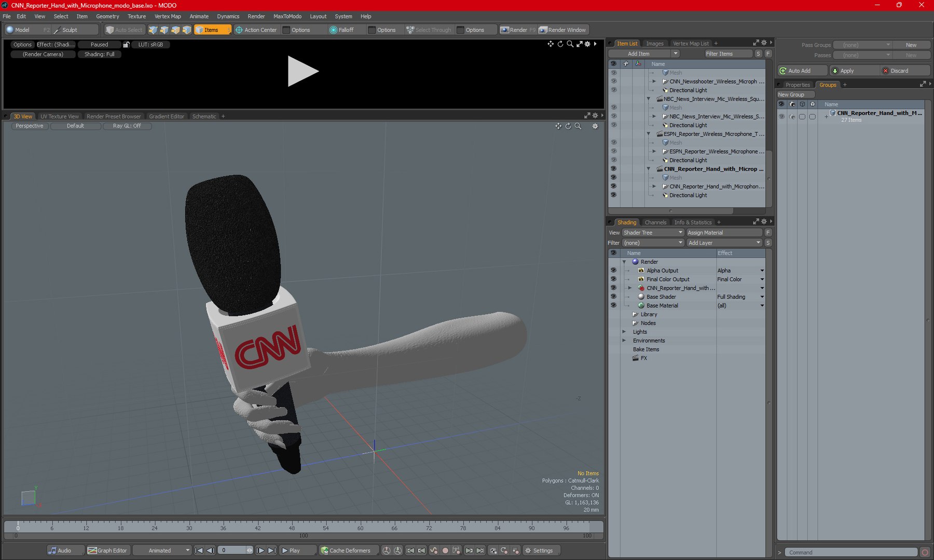Select Vertices selection mode icon
The width and height of the screenshot is (934, 560).
[x=153, y=30]
